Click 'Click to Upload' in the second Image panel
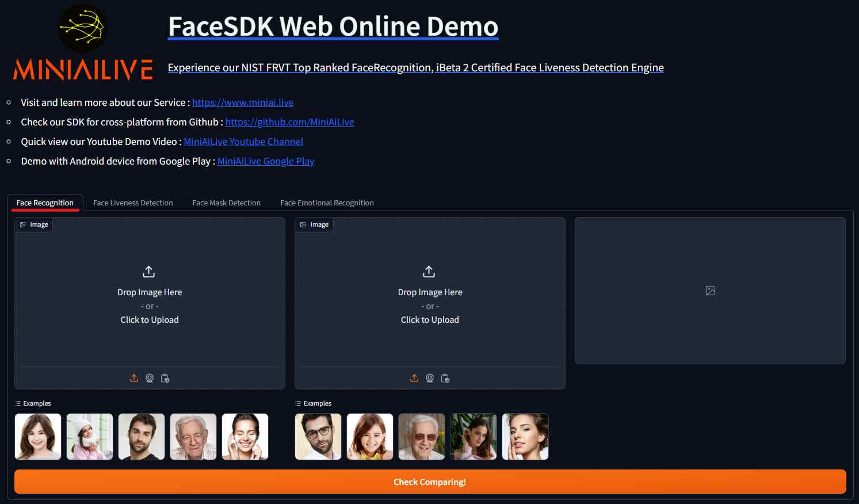Viewport: 859px width, 504px height. 430,320
